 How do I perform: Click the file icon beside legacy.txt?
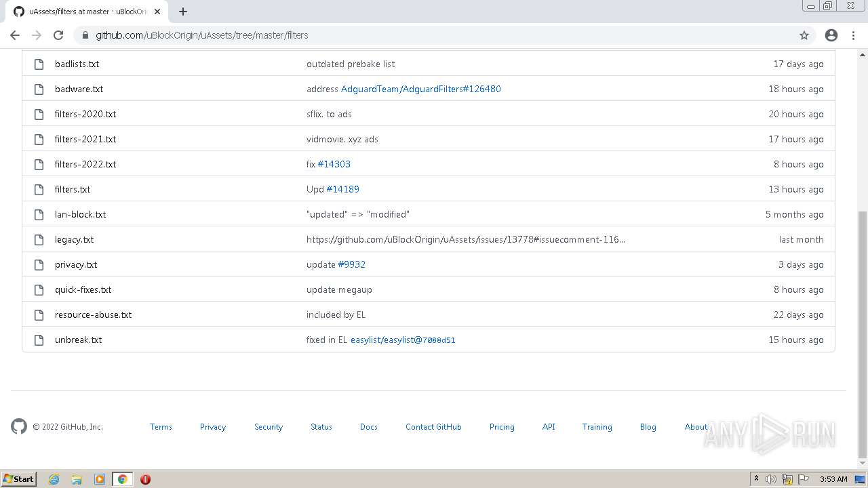pyautogui.click(x=39, y=239)
